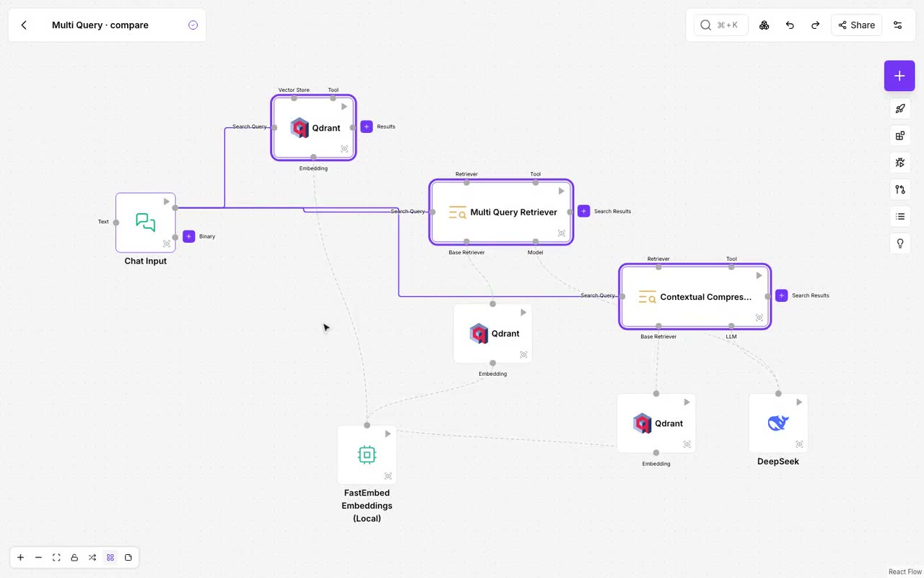924x578 pixels.
Task: Go back using the left arrow
Action: (24, 25)
